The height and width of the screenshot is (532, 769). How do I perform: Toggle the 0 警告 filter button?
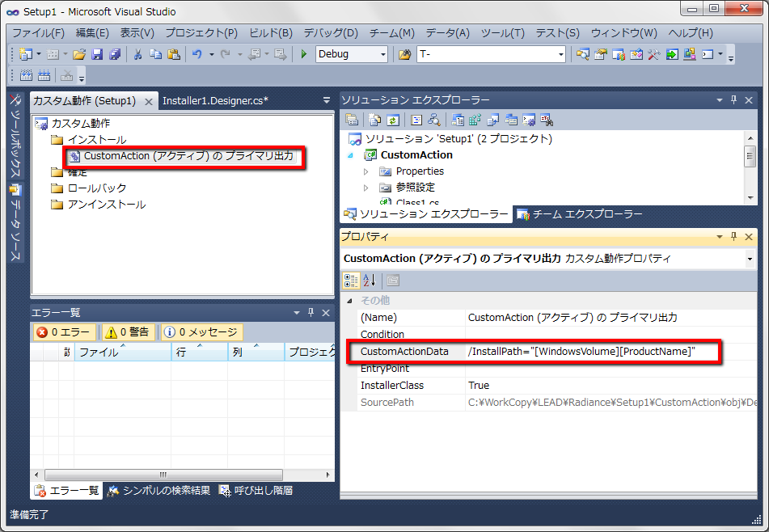coord(127,332)
